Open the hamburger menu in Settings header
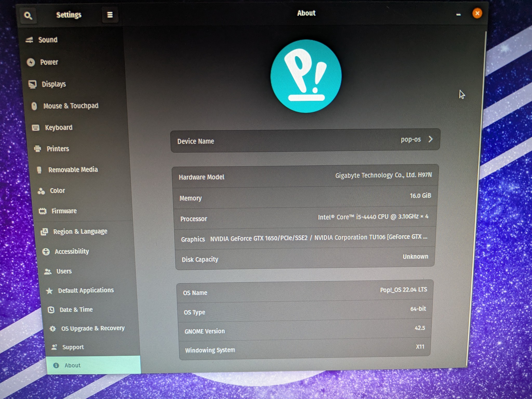Viewport: 532px width, 399px height. pos(110,15)
